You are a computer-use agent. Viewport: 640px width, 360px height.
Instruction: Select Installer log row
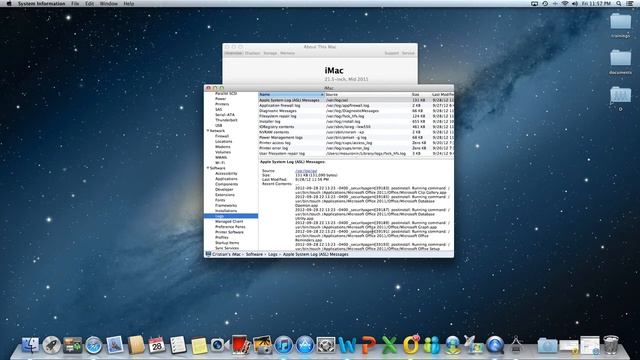click(356, 121)
